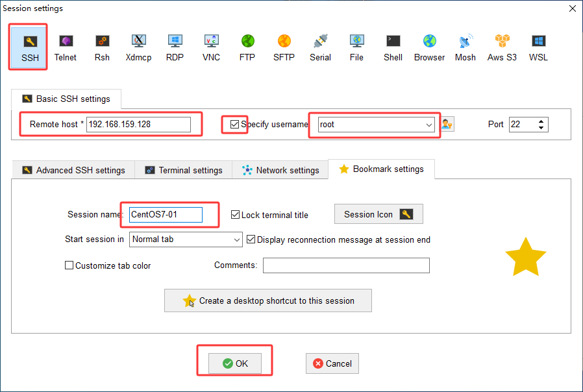
Task: Select the SFTP session type
Action: tap(284, 48)
